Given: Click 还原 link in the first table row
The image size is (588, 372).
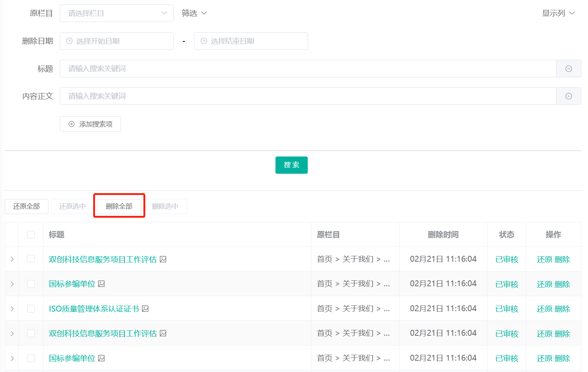Looking at the screenshot, I should coord(544,259).
